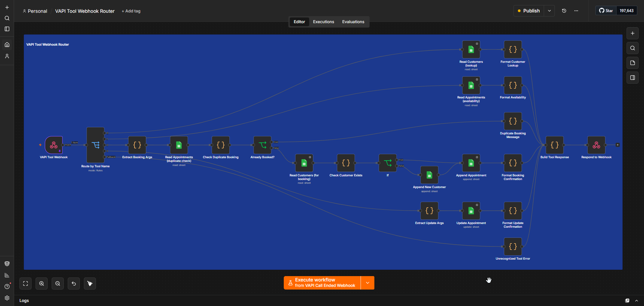The image size is (644, 306).
Task: Open workflow history clock icon
Action: (x=564, y=11)
